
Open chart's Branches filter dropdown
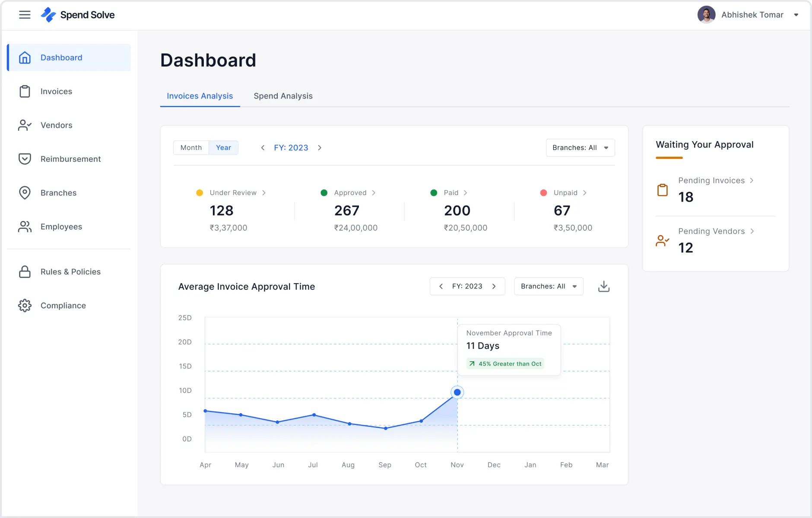tap(548, 286)
